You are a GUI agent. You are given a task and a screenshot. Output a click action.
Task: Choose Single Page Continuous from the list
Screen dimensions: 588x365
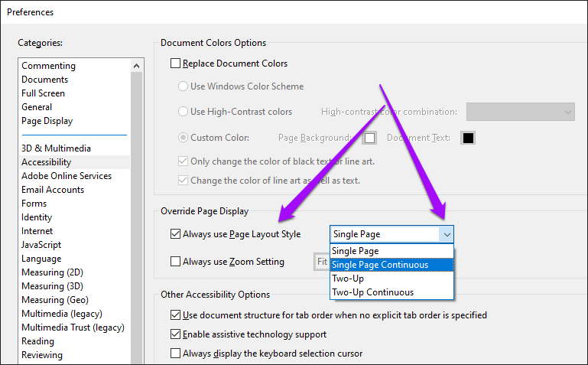(391, 265)
